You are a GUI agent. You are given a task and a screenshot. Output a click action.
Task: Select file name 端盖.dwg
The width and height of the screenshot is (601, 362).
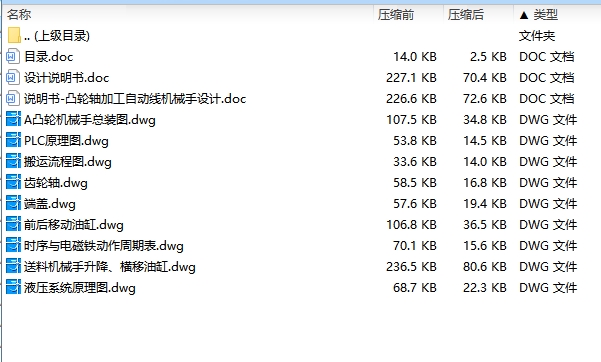(50, 204)
